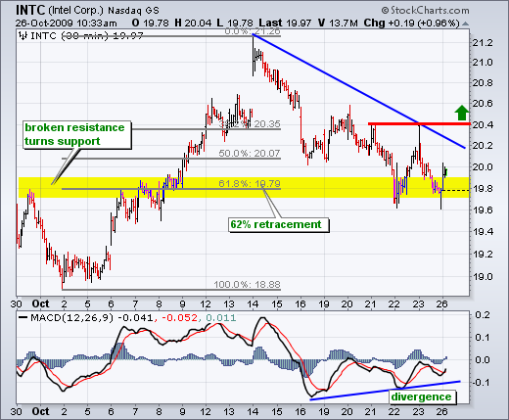Click the blue descending trendline on price chart
The height and width of the screenshot is (420, 509).
(x=359, y=91)
